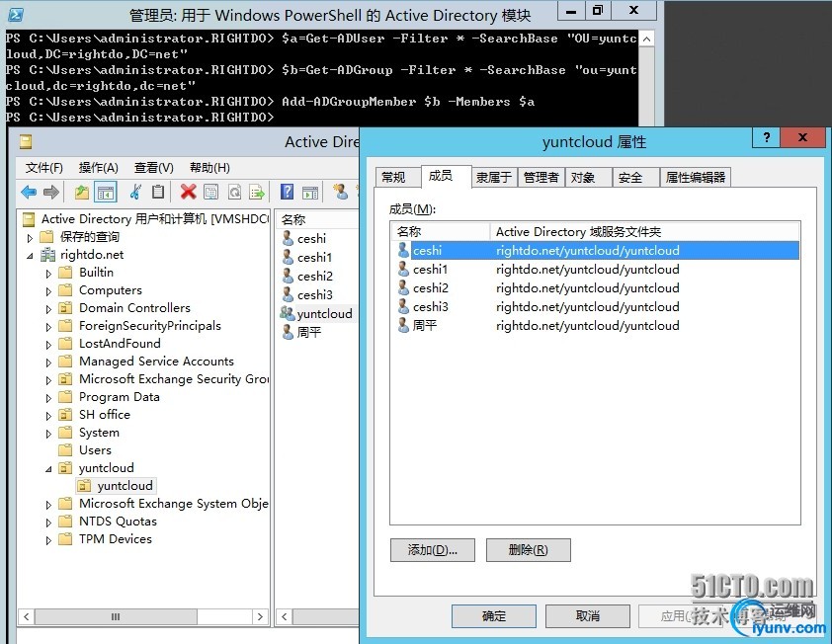Toggle the Show/Hide Console Tree toolbar icon
The width and height of the screenshot is (832, 644).
pos(105,192)
